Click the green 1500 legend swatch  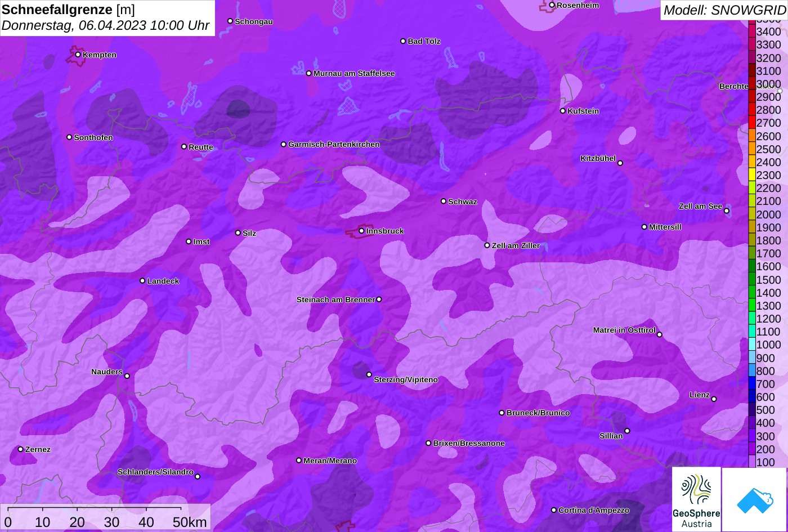coord(751,280)
